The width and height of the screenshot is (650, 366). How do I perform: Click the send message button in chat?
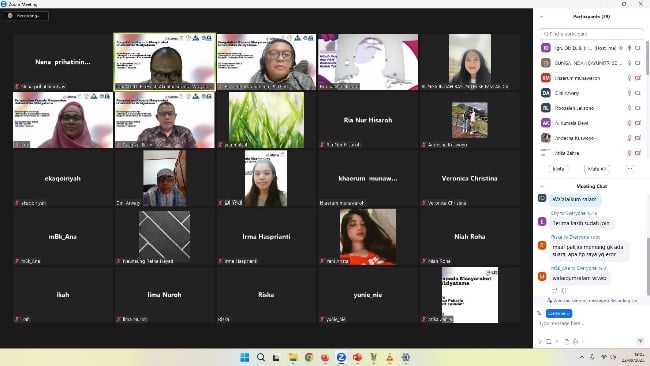(640, 341)
